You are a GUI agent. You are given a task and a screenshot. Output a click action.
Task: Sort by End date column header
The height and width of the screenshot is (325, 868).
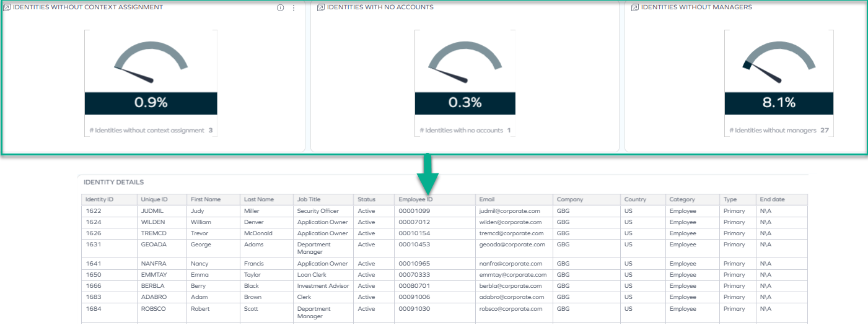tap(782, 199)
